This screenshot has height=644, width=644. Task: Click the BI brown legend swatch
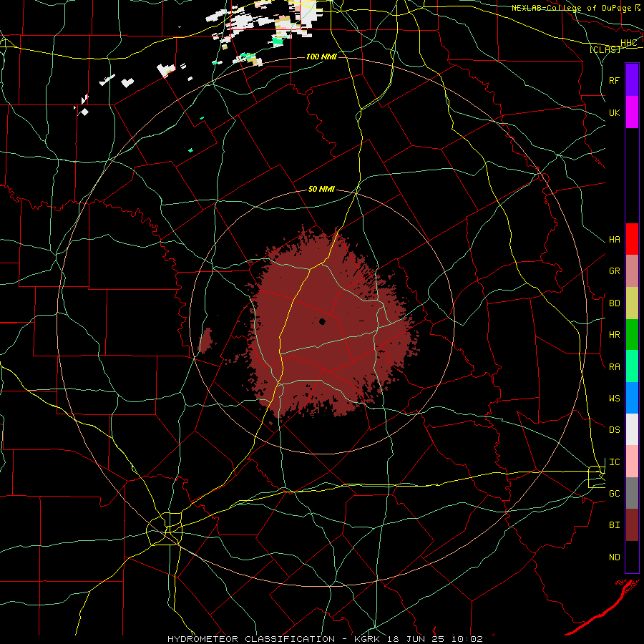pyautogui.click(x=632, y=525)
